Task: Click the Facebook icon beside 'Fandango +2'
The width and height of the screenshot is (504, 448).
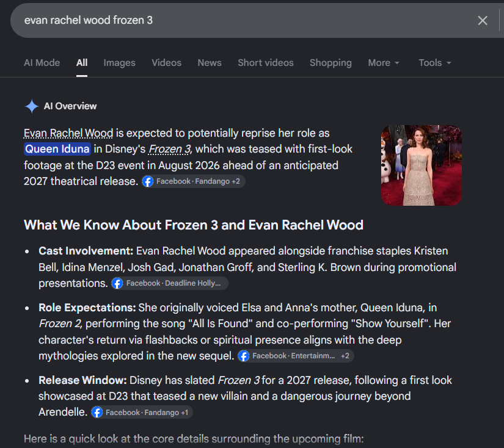Action: 148,181
